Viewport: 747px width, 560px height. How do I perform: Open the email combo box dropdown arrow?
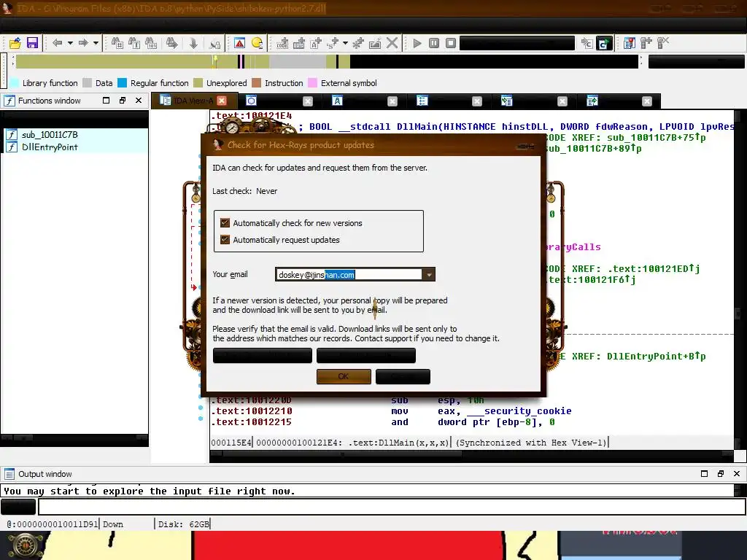(x=429, y=275)
